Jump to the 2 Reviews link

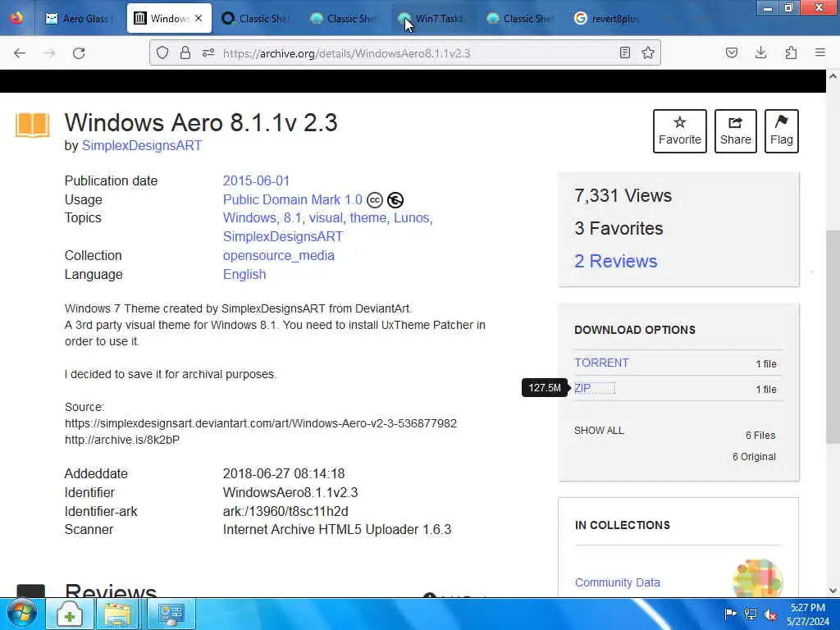pos(615,261)
